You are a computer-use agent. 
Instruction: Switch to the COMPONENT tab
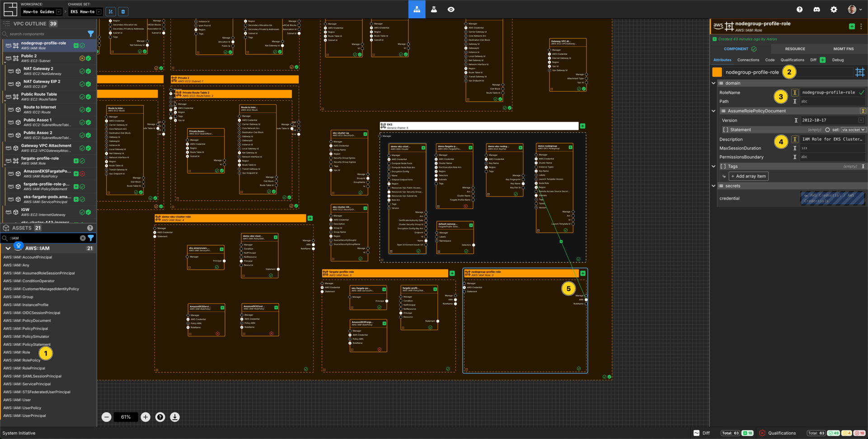tap(740, 49)
